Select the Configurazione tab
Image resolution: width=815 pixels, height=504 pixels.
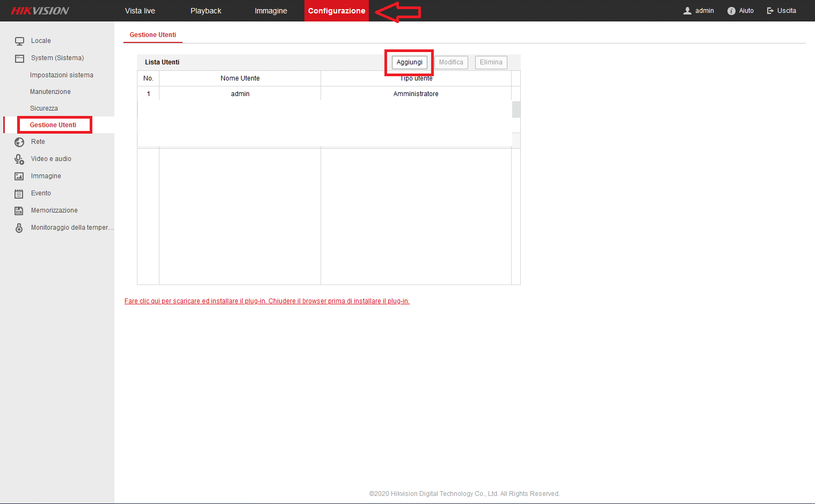(x=337, y=11)
